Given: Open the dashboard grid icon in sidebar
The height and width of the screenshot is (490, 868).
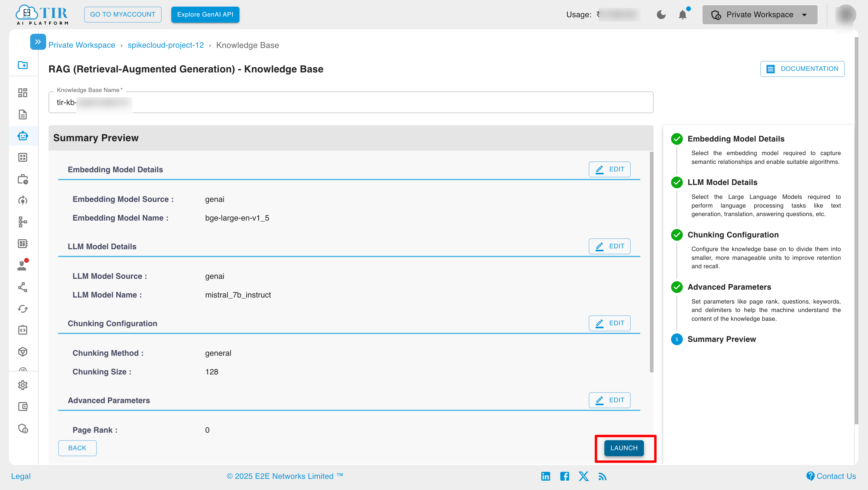Looking at the screenshot, I should (x=23, y=92).
